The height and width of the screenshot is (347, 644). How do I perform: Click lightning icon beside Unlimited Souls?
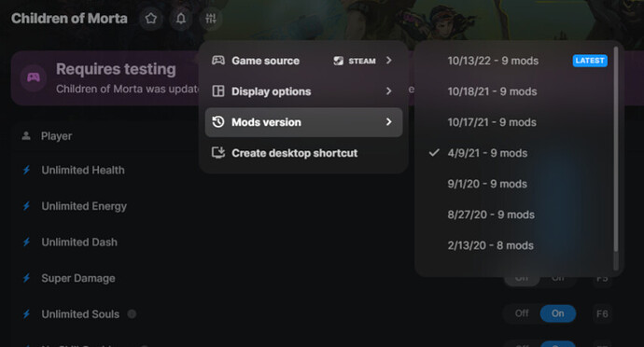click(x=27, y=314)
